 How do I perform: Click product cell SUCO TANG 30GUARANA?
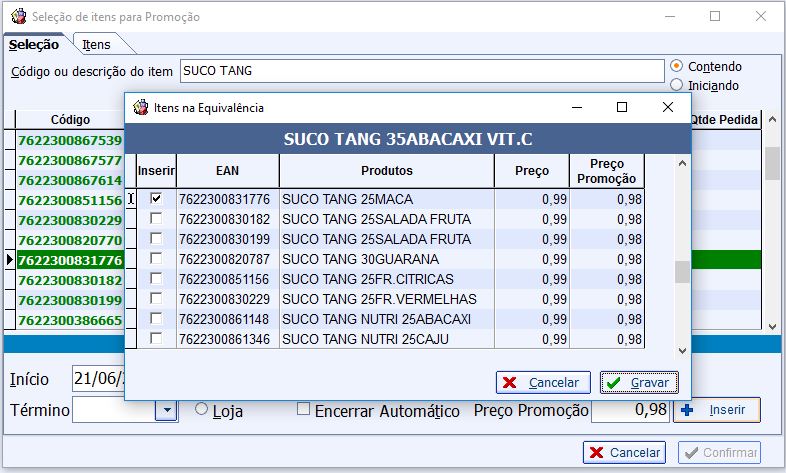click(386, 259)
